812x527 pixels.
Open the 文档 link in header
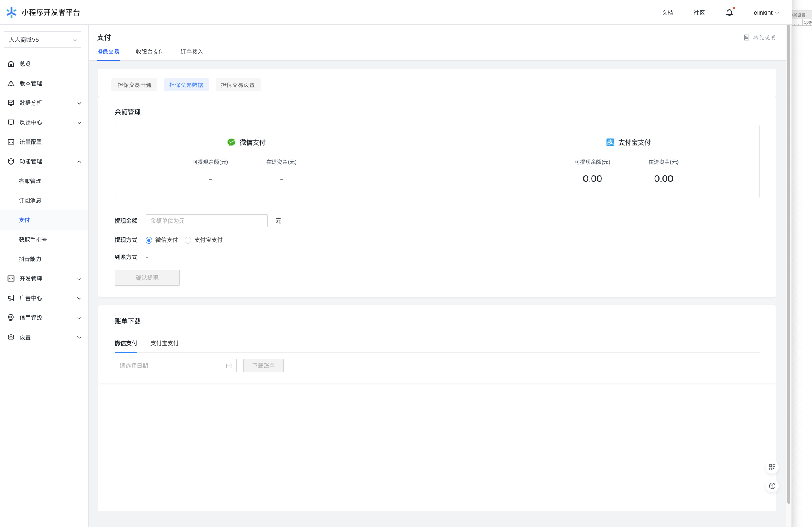click(x=667, y=13)
